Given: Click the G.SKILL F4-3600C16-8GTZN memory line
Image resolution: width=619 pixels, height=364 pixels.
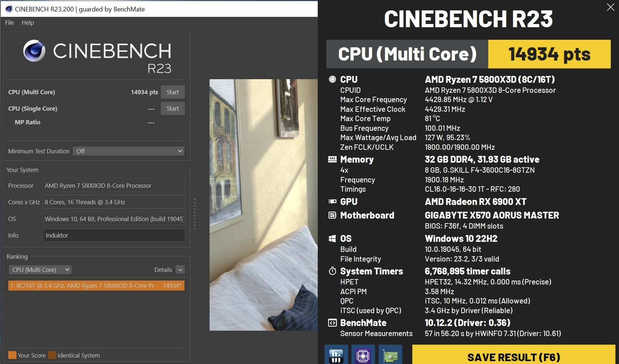Looking at the screenshot, I should [480, 170].
